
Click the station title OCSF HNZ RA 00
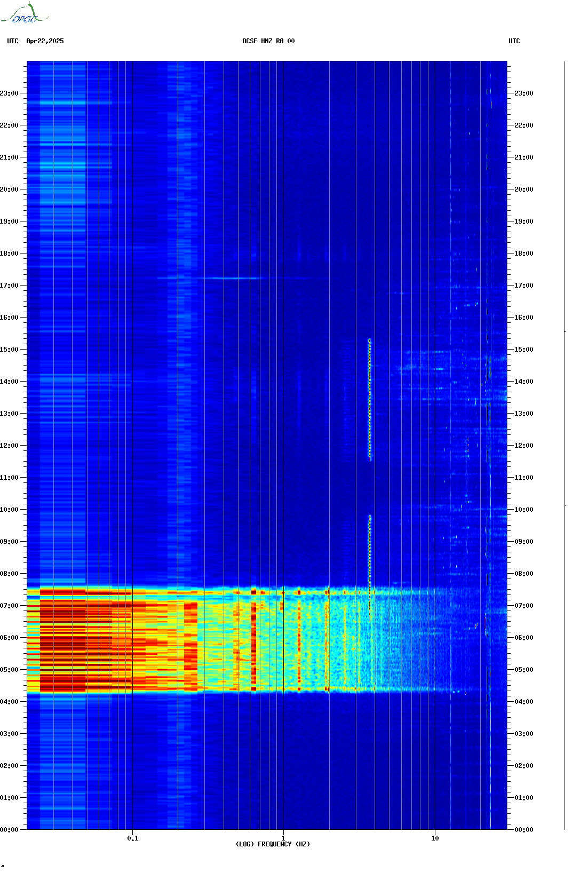268,41
